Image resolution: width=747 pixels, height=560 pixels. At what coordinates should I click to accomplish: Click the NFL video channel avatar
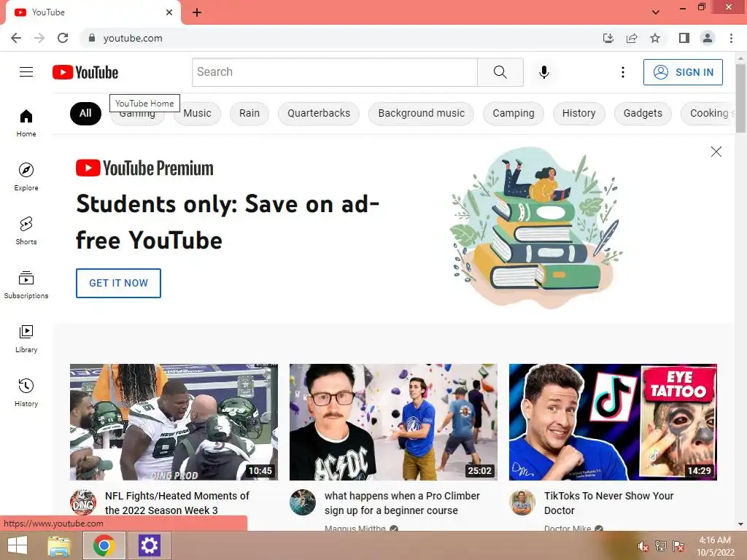(x=83, y=502)
